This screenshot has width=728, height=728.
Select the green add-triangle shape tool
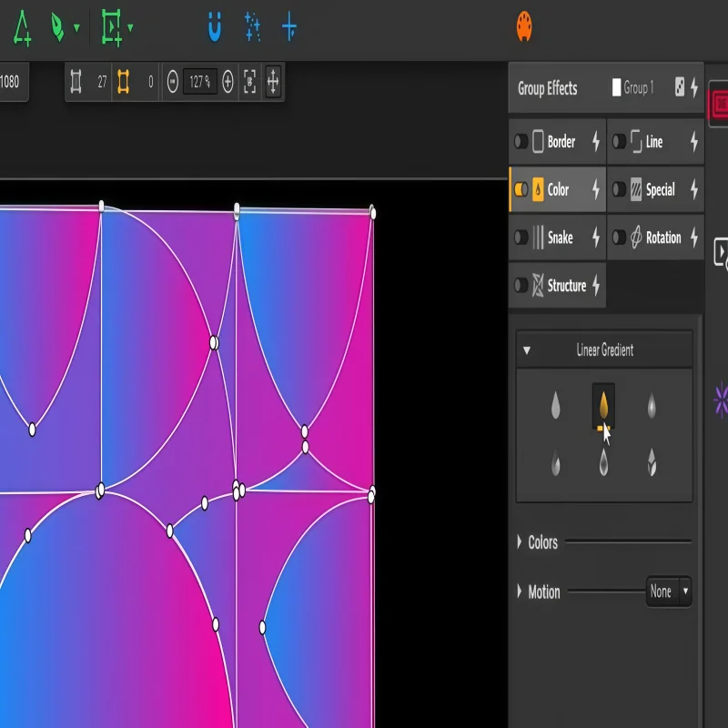[21, 28]
